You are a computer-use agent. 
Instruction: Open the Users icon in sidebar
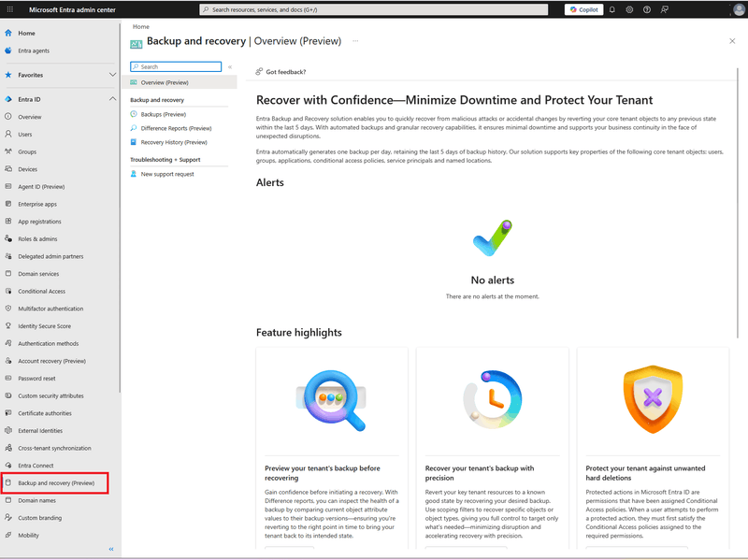8,134
